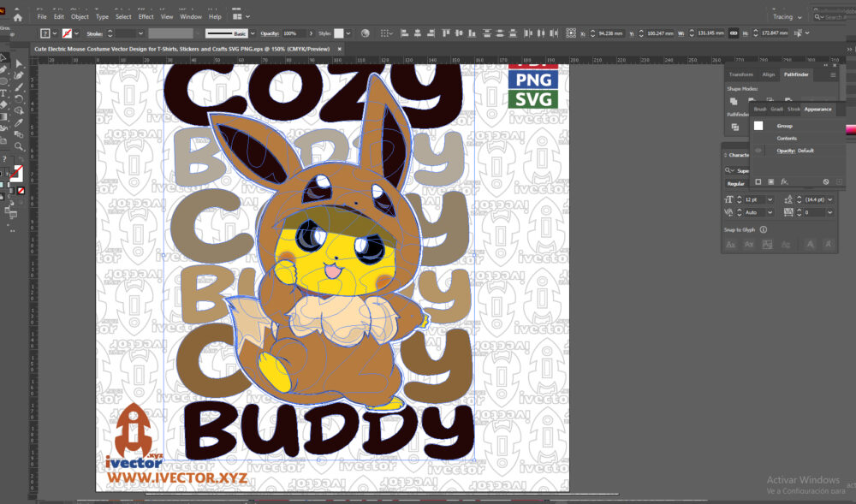Click horizontal distribute right icon

(x=554, y=33)
